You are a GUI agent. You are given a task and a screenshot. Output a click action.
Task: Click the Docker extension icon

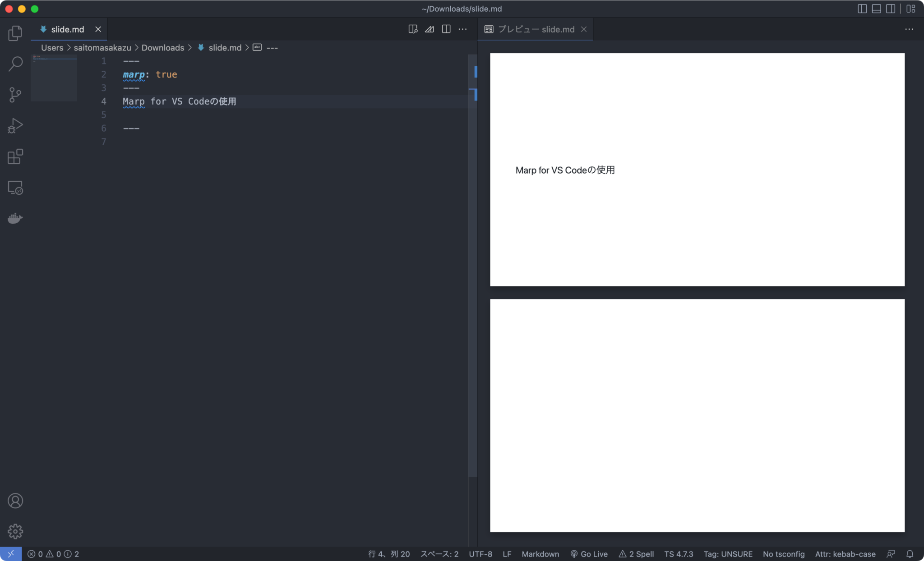(x=15, y=218)
